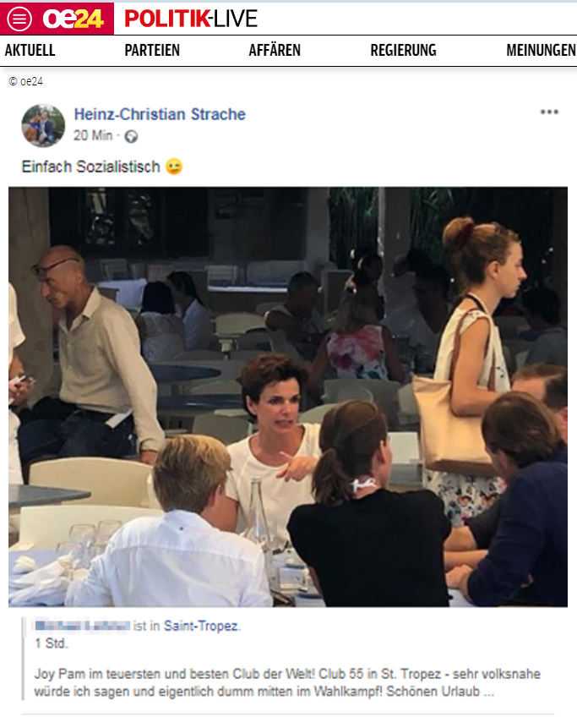Click the '1 Std.' shared post timestamp
The height and width of the screenshot is (728, 577).
click(x=52, y=643)
